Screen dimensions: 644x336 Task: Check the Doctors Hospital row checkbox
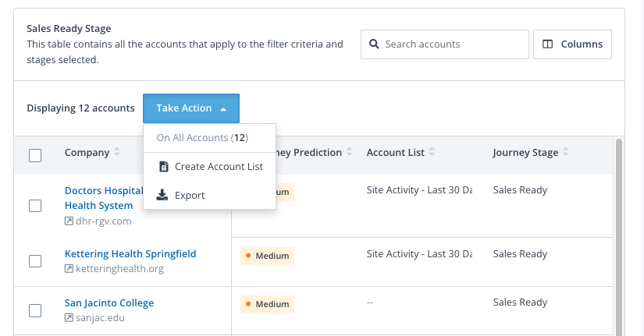pyautogui.click(x=35, y=206)
